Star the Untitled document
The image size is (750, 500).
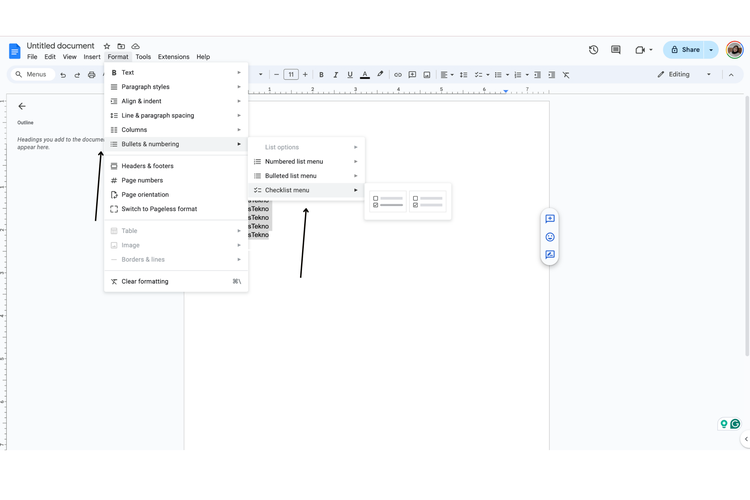(107, 46)
